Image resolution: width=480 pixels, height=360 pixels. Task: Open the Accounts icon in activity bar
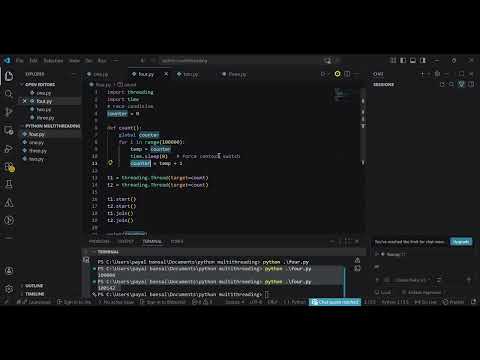tap(9, 270)
